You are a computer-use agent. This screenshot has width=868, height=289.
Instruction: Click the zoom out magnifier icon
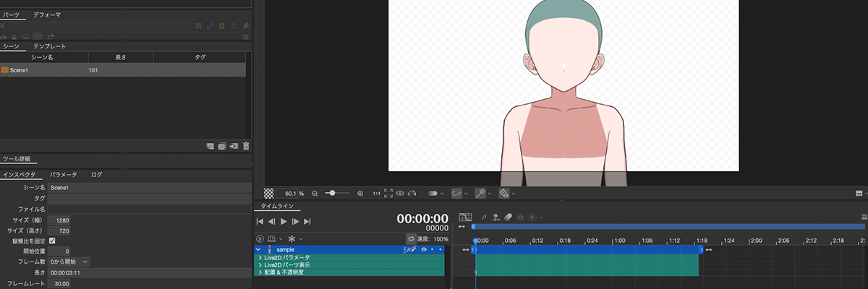315,194
